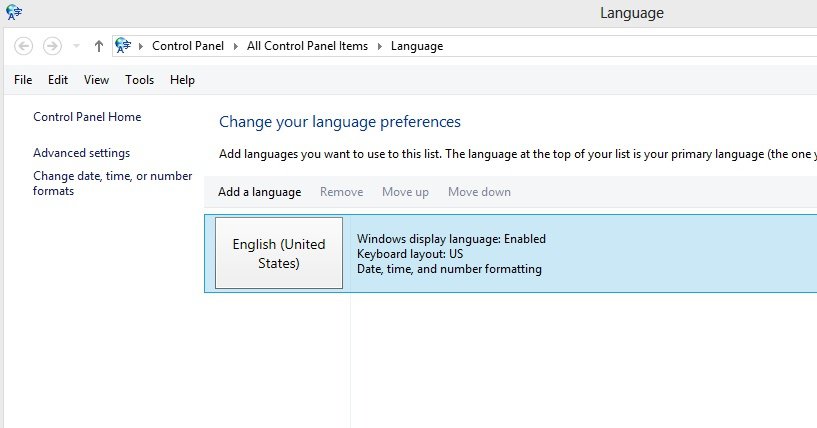The height and width of the screenshot is (428, 817).
Task: Click the Language window title bar icon
Action: point(14,12)
